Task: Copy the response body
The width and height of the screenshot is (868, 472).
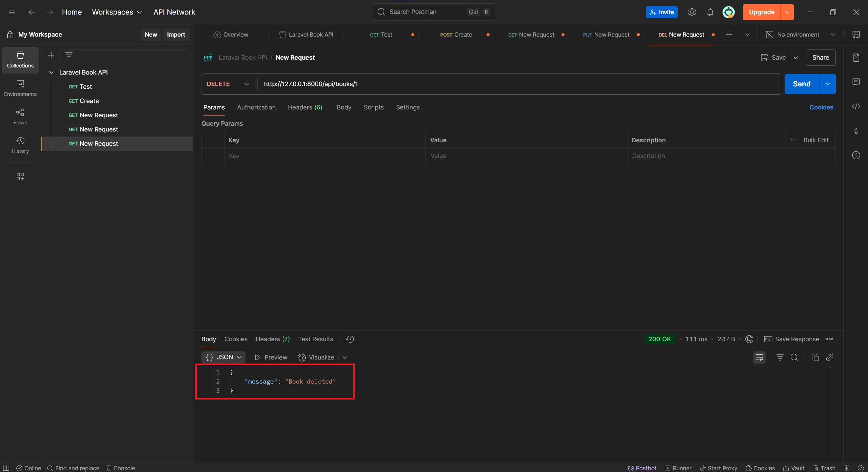Action: point(815,357)
